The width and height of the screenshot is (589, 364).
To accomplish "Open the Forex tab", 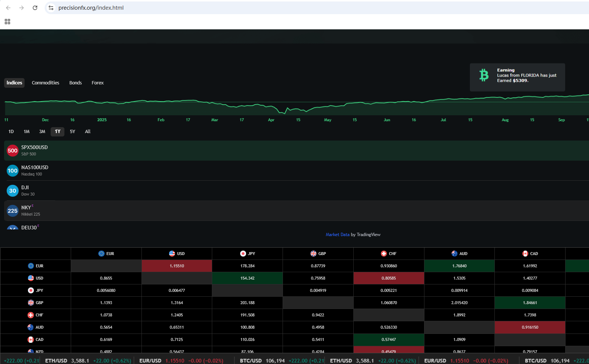I will (x=98, y=83).
